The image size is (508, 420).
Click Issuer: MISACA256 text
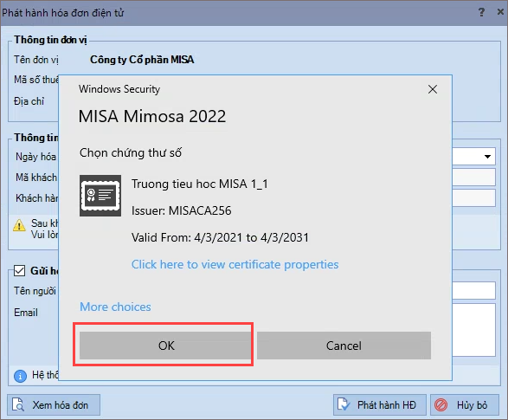(x=182, y=210)
